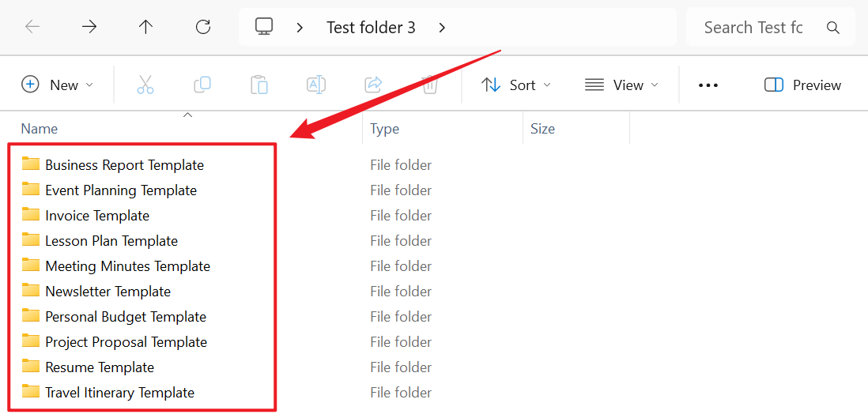868x418 pixels.
Task: Refresh the current folder view
Action: 203,27
